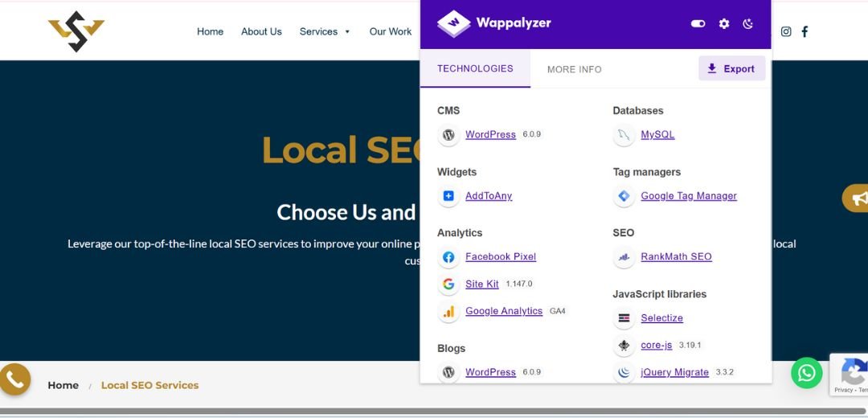Viewport: 868px width, 418px height.
Task: Click the Home breadcrumb link
Action: [63, 385]
